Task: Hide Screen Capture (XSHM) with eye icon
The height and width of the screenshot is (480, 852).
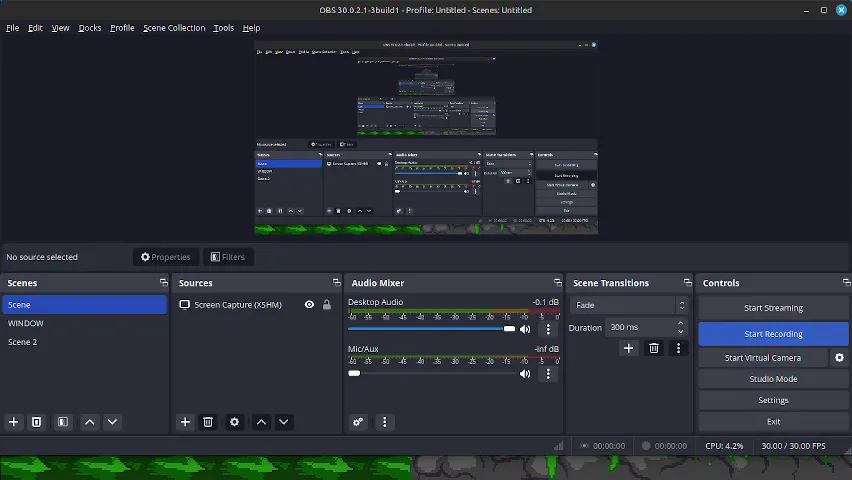Action: [309, 305]
